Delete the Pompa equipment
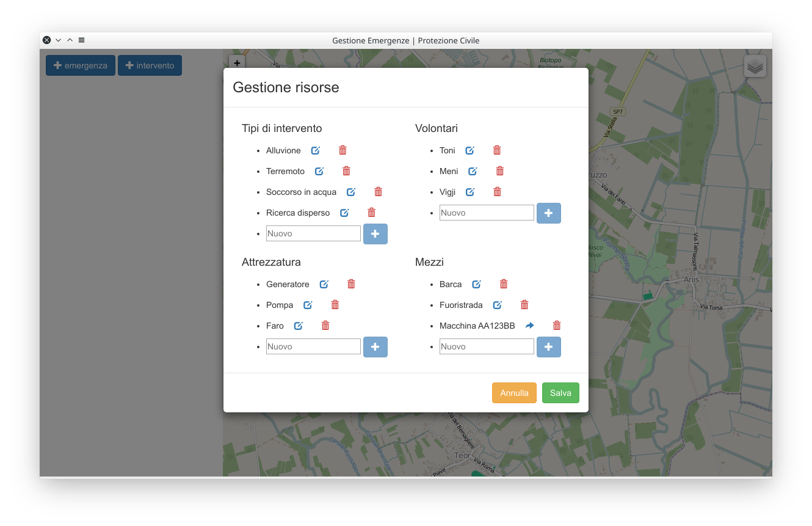The height and width of the screenshot is (526, 812). [x=335, y=305]
